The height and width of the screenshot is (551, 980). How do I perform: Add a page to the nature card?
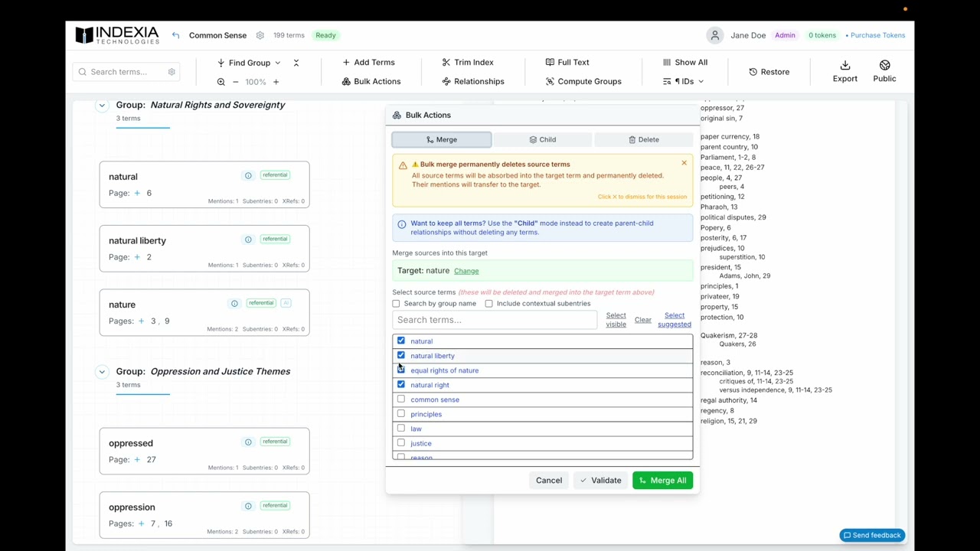coord(141,321)
